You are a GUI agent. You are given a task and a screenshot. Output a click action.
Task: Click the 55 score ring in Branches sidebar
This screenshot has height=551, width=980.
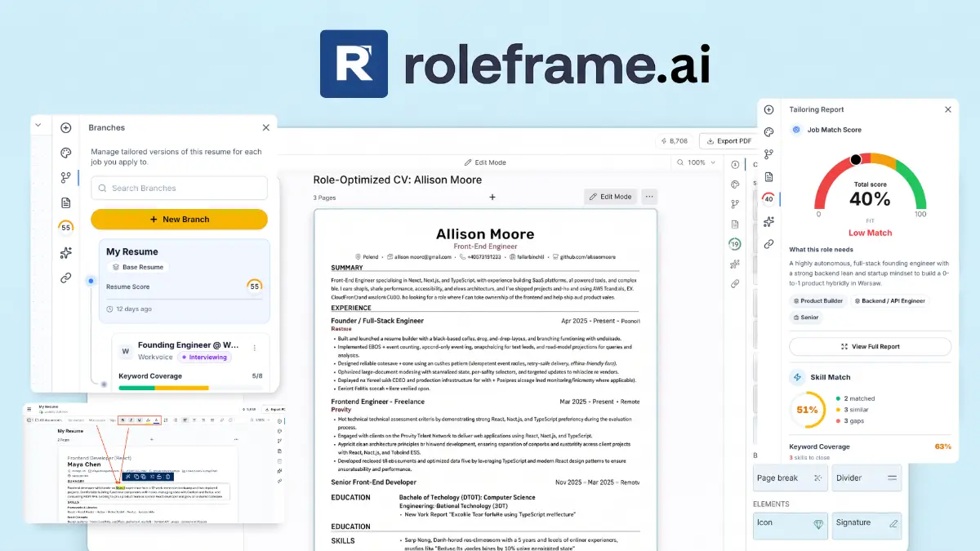(66, 228)
